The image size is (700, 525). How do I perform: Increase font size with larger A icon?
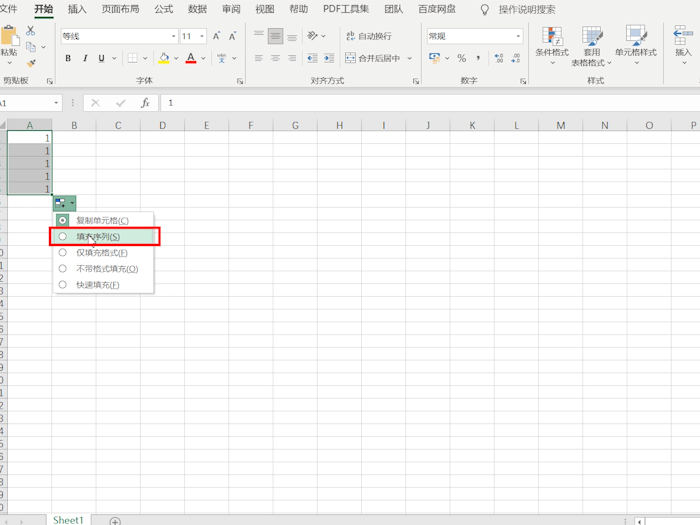pos(216,36)
